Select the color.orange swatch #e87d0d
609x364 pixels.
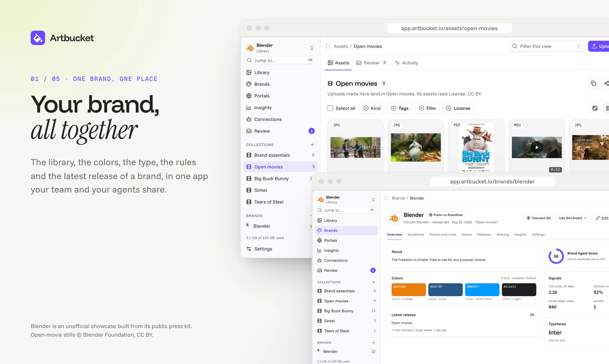(x=409, y=290)
